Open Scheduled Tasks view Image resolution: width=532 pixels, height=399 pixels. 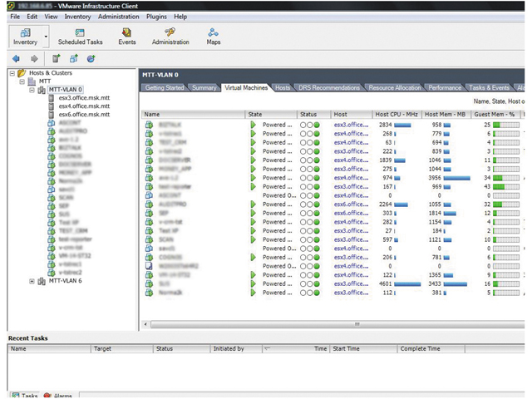80,37
